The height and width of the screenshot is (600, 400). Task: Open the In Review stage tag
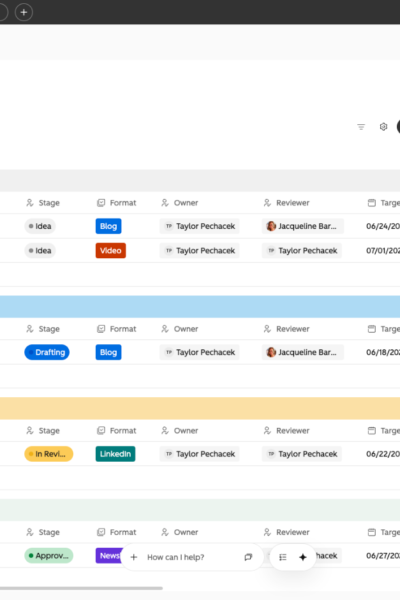[49, 454]
